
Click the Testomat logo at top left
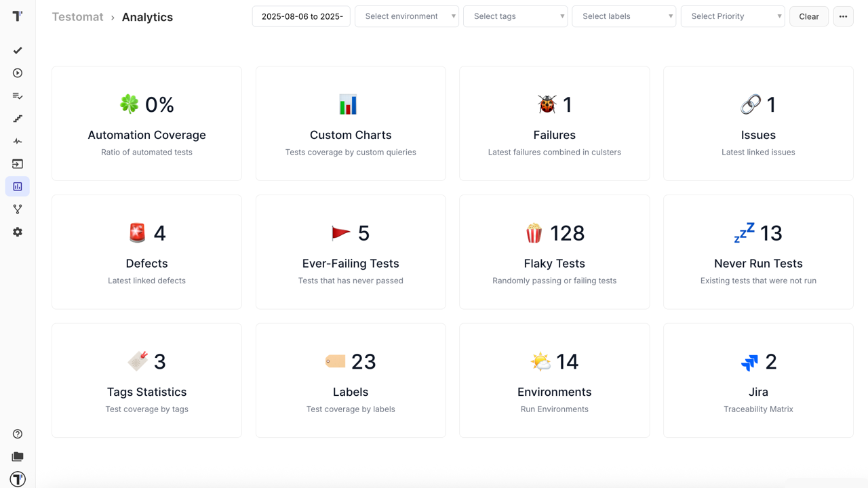17,16
